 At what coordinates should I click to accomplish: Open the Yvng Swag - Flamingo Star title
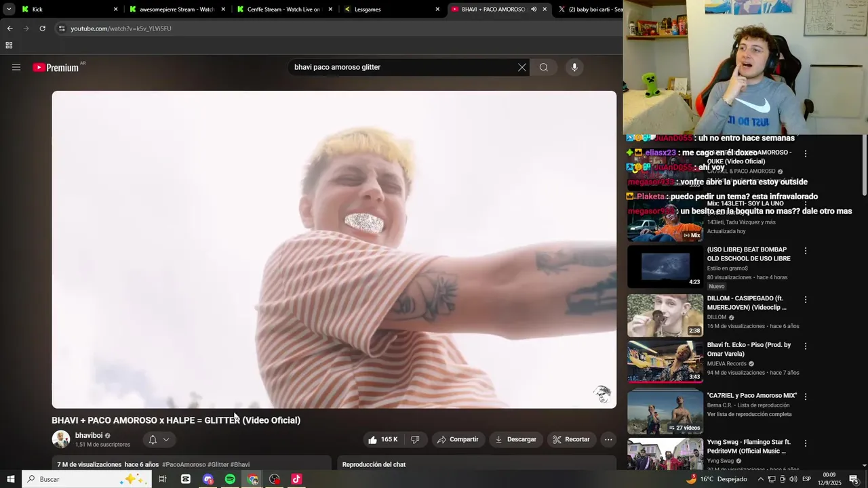pos(749,446)
